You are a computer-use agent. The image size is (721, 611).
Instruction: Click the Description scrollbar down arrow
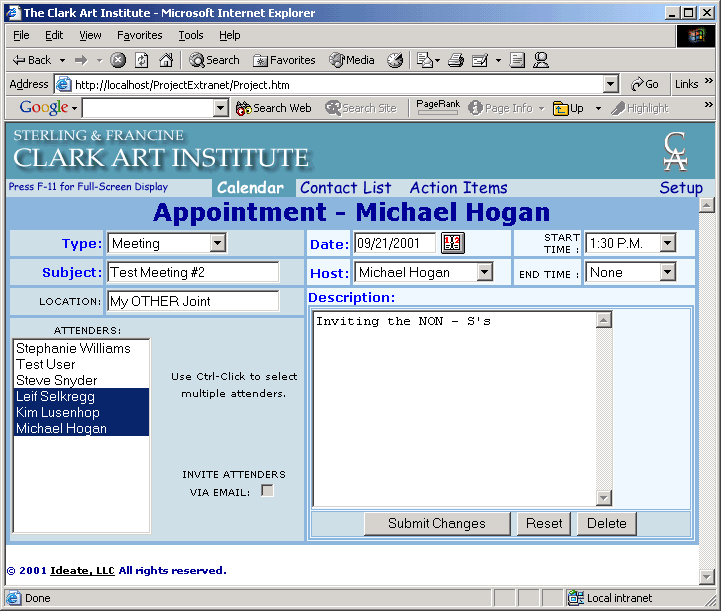pos(604,497)
